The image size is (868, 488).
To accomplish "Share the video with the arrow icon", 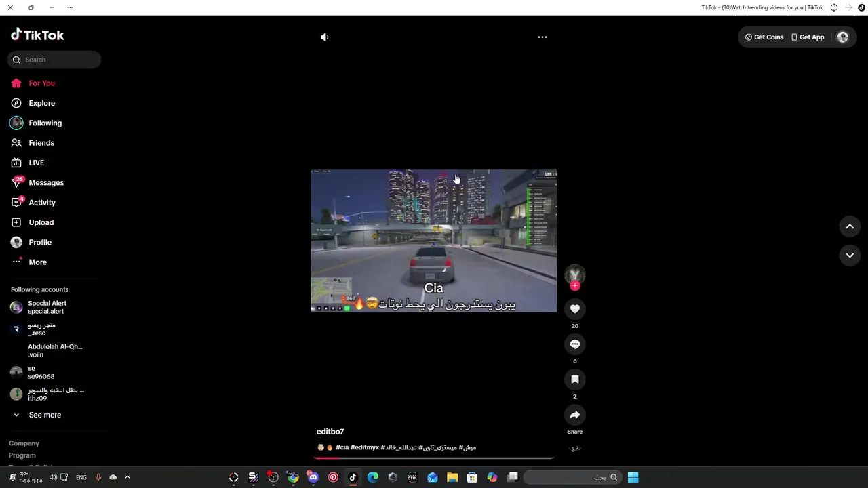I will 575,415.
